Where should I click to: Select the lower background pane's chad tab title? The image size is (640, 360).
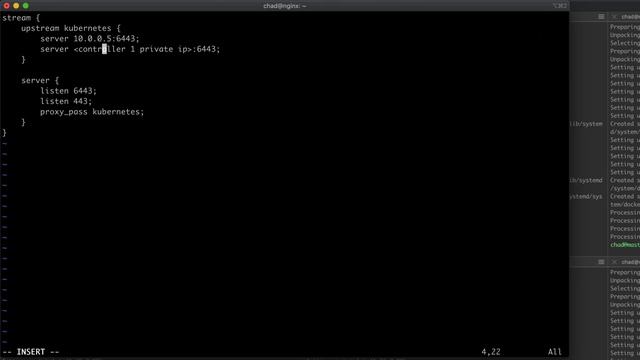pyautogui.click(x=630, y=262)
